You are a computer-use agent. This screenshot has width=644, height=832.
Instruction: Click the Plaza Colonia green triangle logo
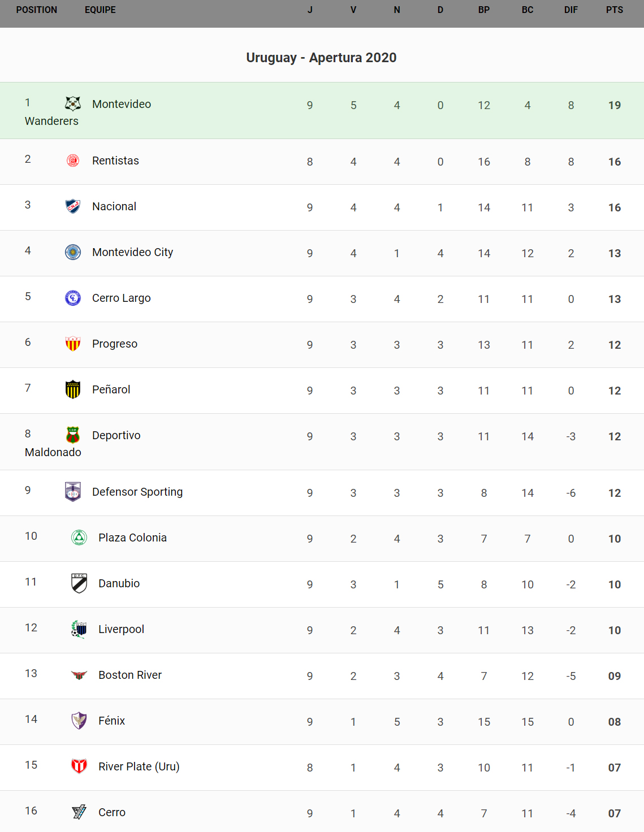click(x=79, y=538)
